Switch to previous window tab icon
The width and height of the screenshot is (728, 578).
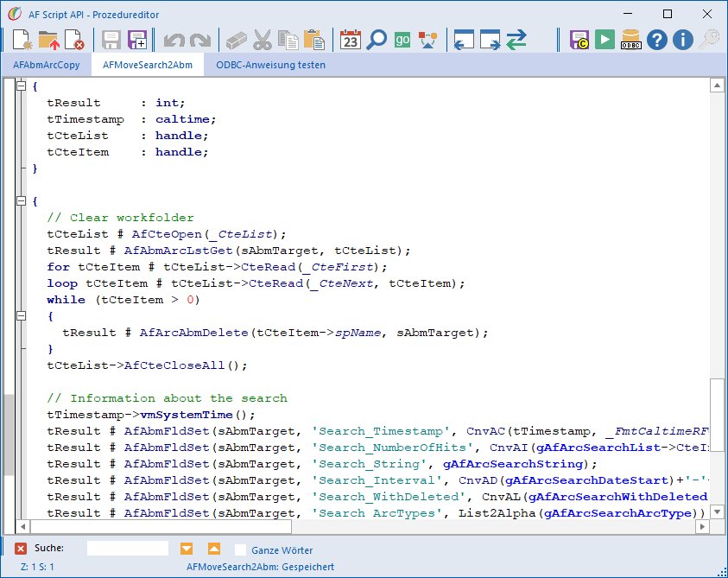pyautogui.click(x=464, y=40)
